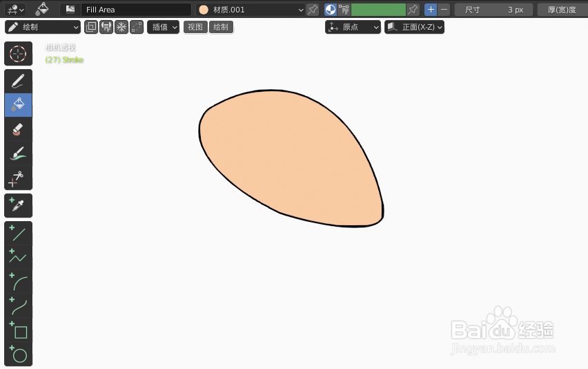Select the Circle primitive tool
This screenshot has width=588, height=369.
[x=18, y=354]
